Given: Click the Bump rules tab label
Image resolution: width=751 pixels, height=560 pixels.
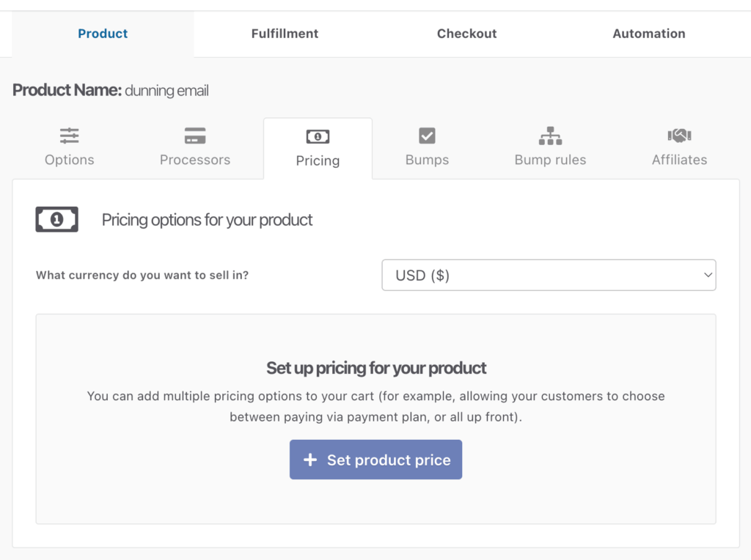Looking at the screenshot, I should [x=550, y=160].
